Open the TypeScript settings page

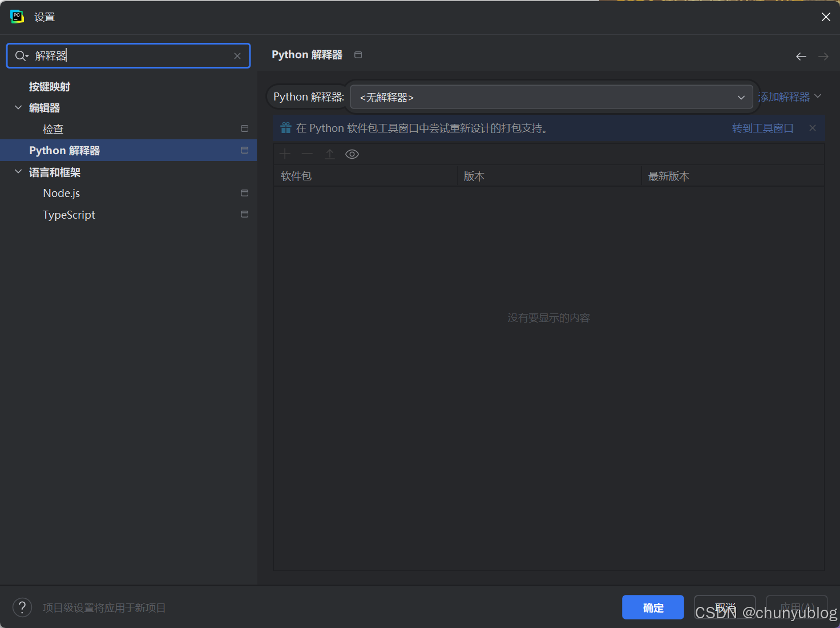coord(69,215)
